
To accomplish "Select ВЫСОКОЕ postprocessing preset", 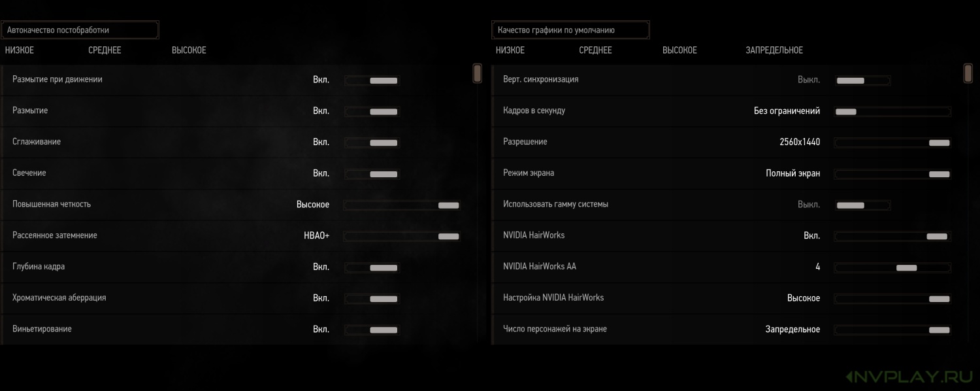I will pyautogui.click(x=189, y=50).
